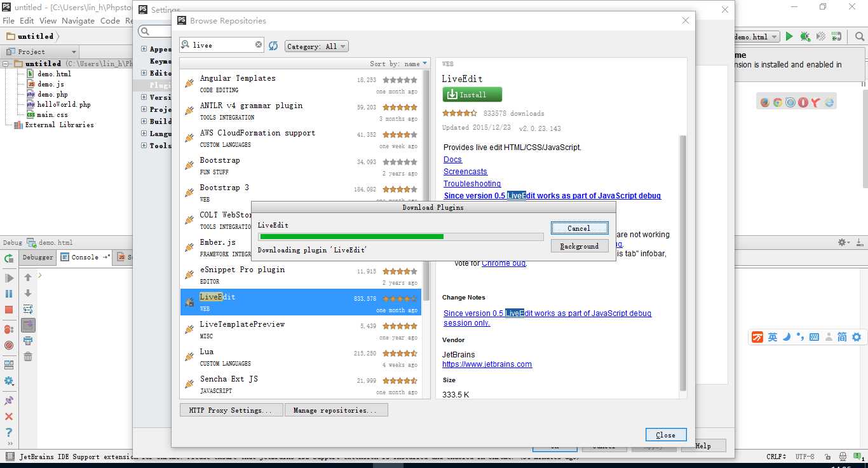Toggle IME moon half-width button
Screen dimensions: 868x468
point(787,337)
